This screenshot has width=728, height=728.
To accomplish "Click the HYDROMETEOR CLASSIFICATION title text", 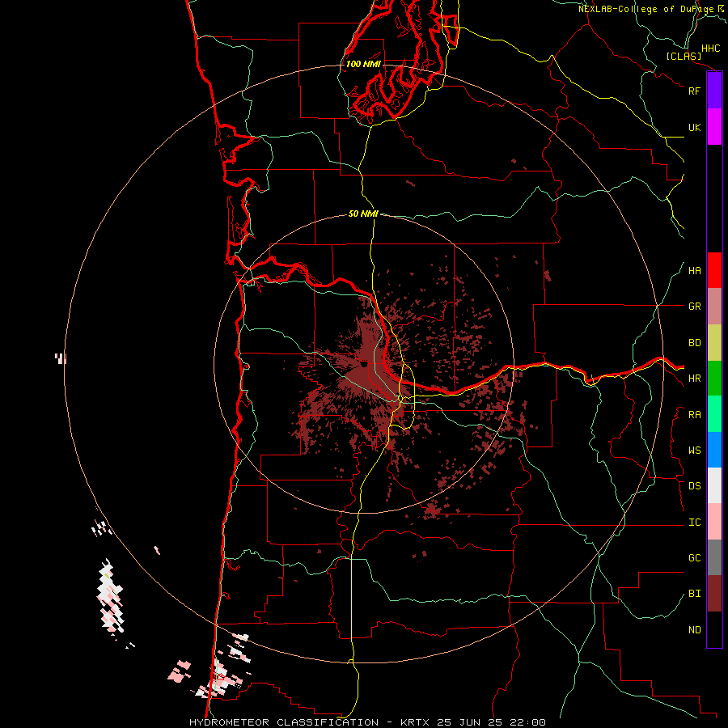I will [x=284, y=722].
